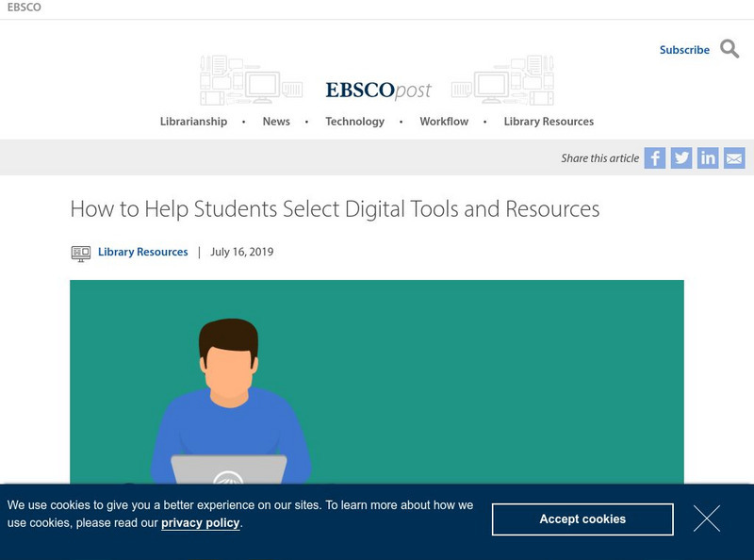Share this article on LinkedIn
This screenshot has width=754, height=560.
point(708,158)
